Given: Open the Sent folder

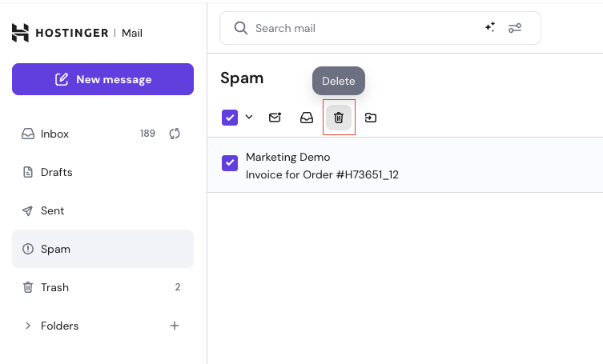Looking at the screenshot, I should (52, 210).
